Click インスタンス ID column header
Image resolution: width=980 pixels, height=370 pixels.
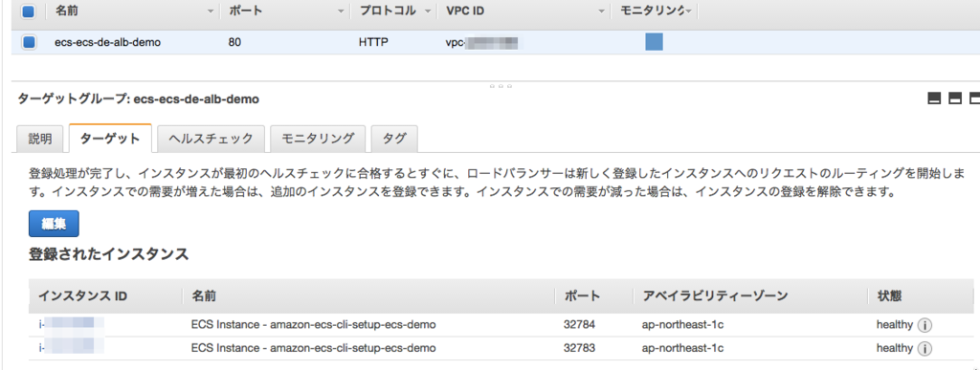point(83,296)
